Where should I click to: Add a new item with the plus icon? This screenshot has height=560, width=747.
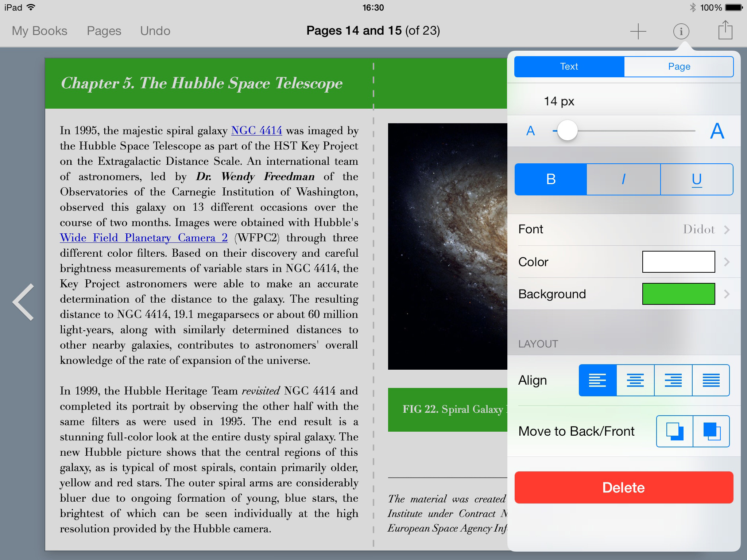[638, 31]
